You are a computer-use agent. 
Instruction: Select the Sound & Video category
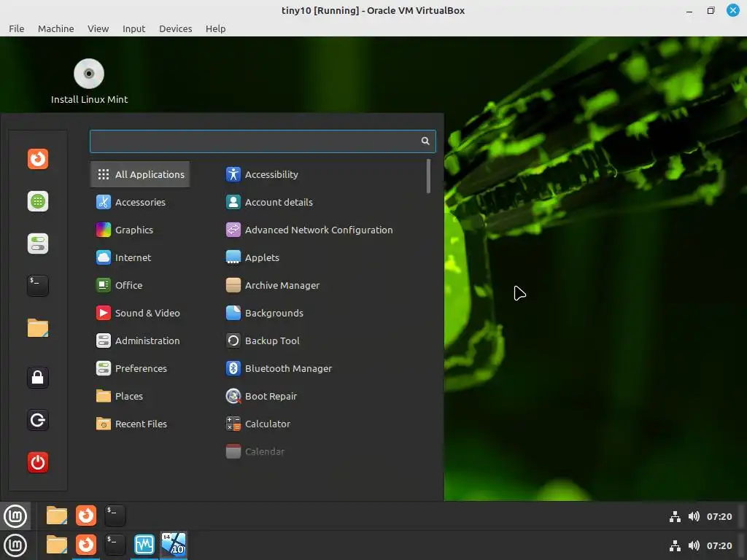pyautogui.click(x=140, y=313)
